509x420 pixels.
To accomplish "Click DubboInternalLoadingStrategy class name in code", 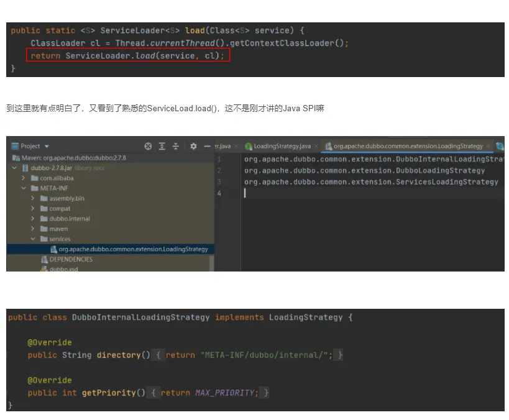I will click(141, 317).
